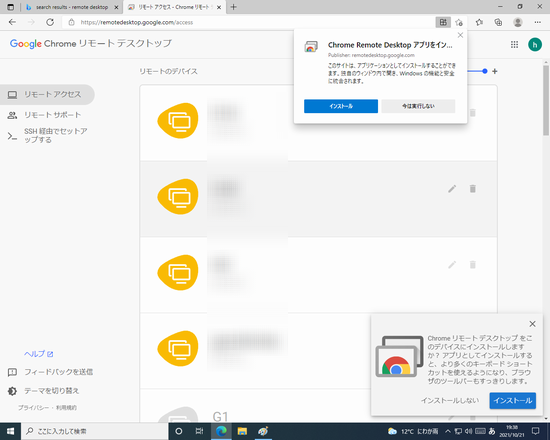
Task: Open the Edge profile icon
Action: (x=518, y=22)
